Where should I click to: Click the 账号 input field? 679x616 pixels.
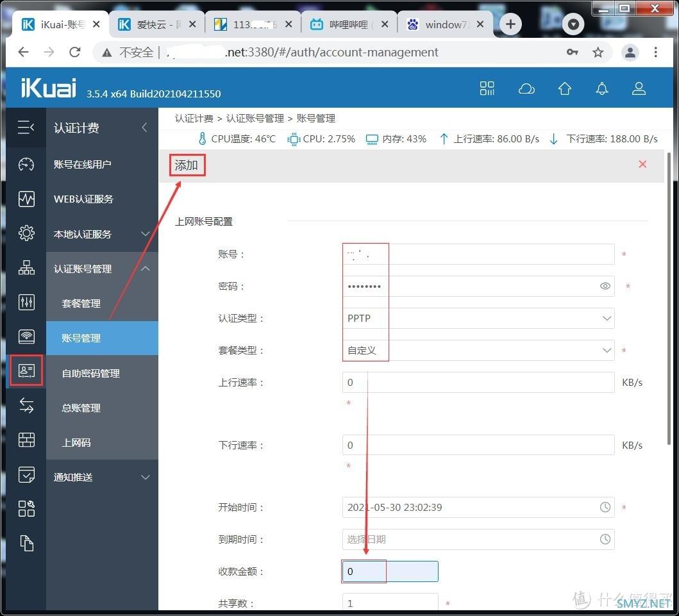pyautogui.click(x=478, y=254)
